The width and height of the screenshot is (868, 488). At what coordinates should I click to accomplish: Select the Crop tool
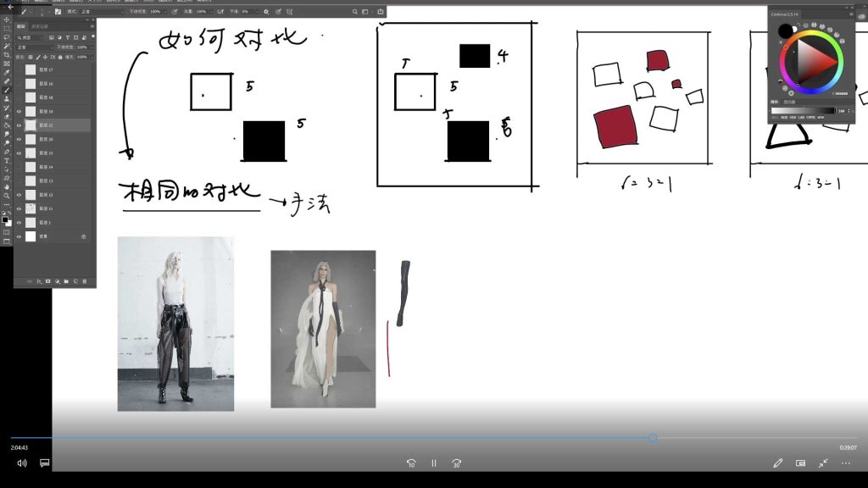click(x=7, y=55)
